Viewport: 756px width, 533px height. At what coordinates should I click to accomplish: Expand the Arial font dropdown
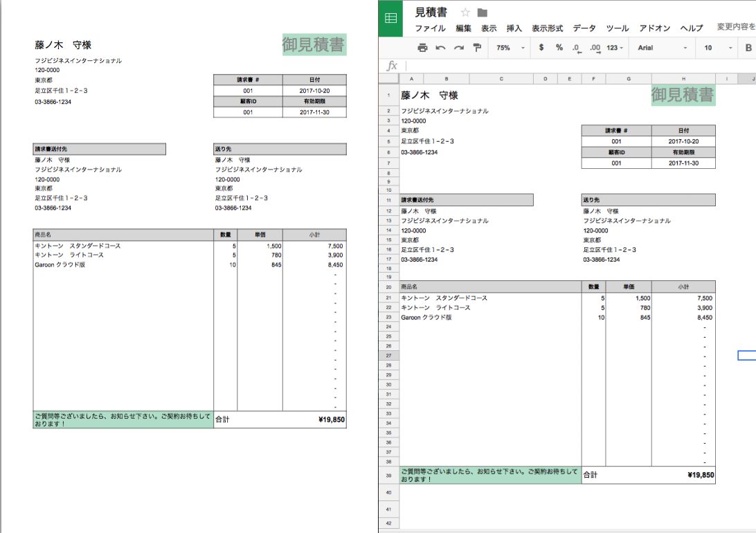[x=663, y=48]
